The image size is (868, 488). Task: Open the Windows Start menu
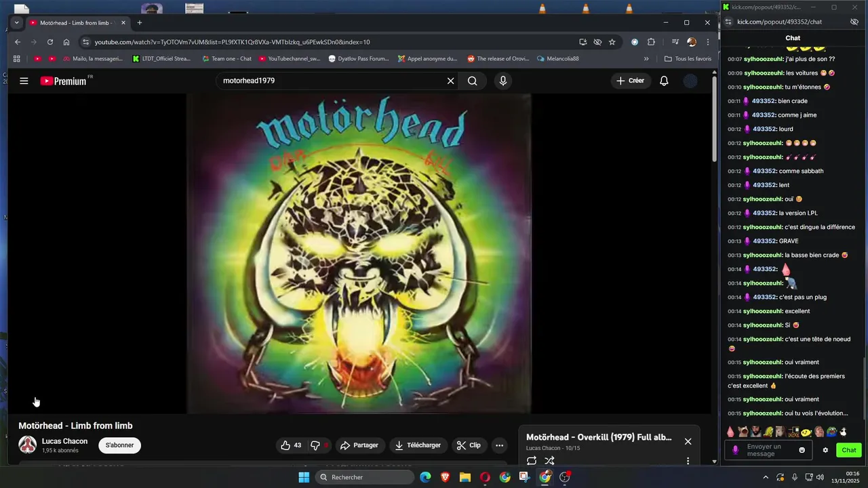(304, 477)
